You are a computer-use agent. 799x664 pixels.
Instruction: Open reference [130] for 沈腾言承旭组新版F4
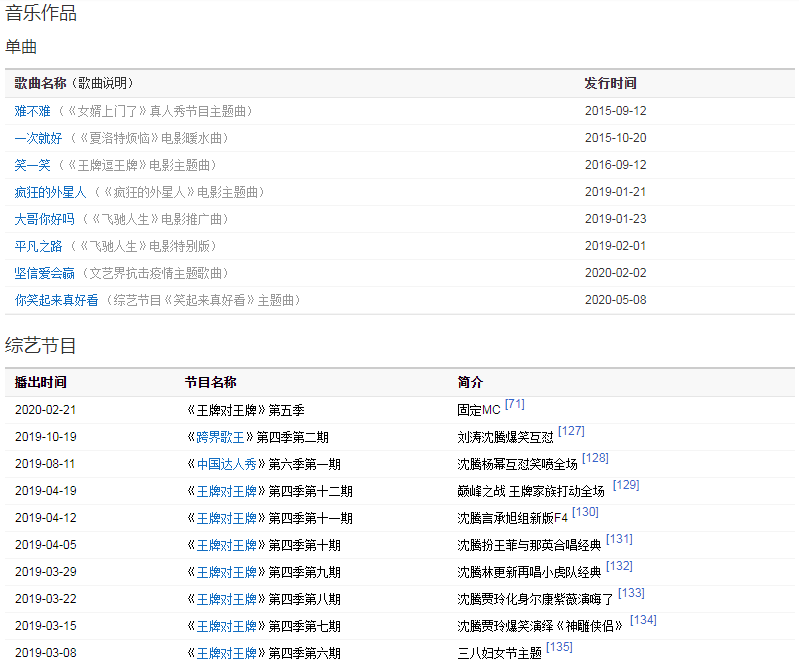(x=585, y=512)
